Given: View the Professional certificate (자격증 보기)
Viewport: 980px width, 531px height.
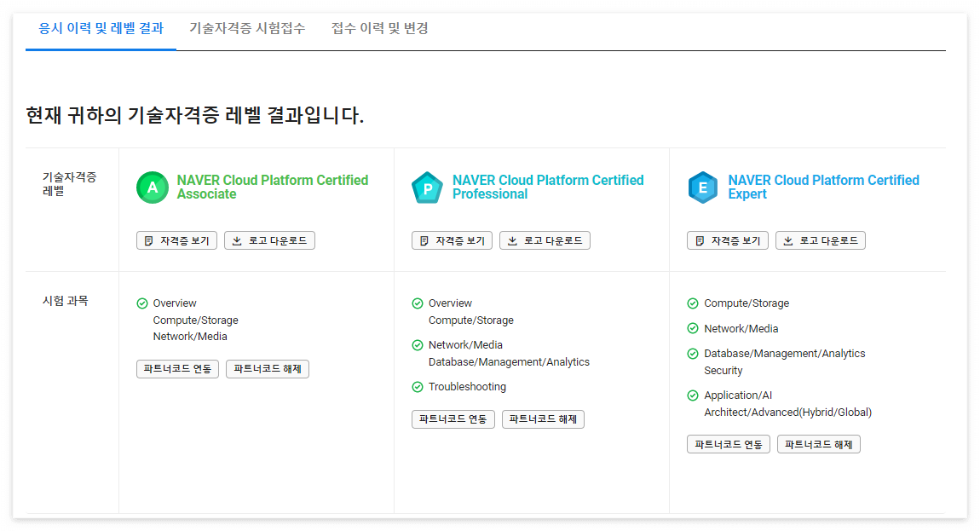Looking at the screenshot, I should coord(452,241).
